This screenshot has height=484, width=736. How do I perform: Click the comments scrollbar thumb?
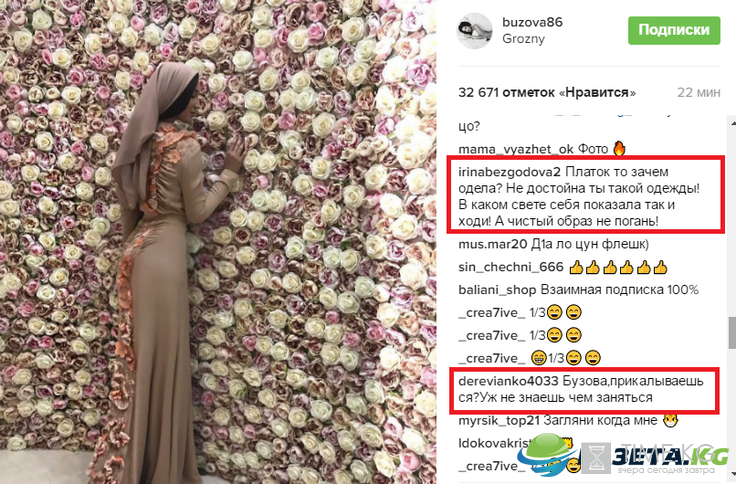click(732, 333)
